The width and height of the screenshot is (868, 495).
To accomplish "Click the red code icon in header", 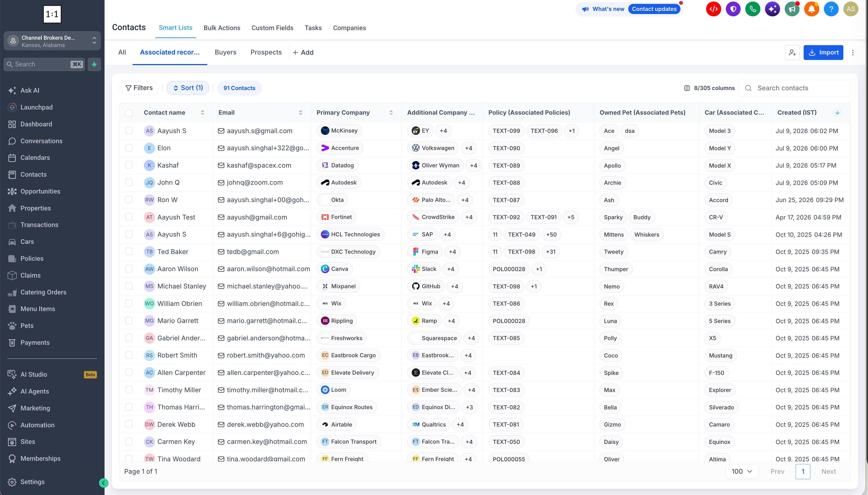I will coord(713,9).
